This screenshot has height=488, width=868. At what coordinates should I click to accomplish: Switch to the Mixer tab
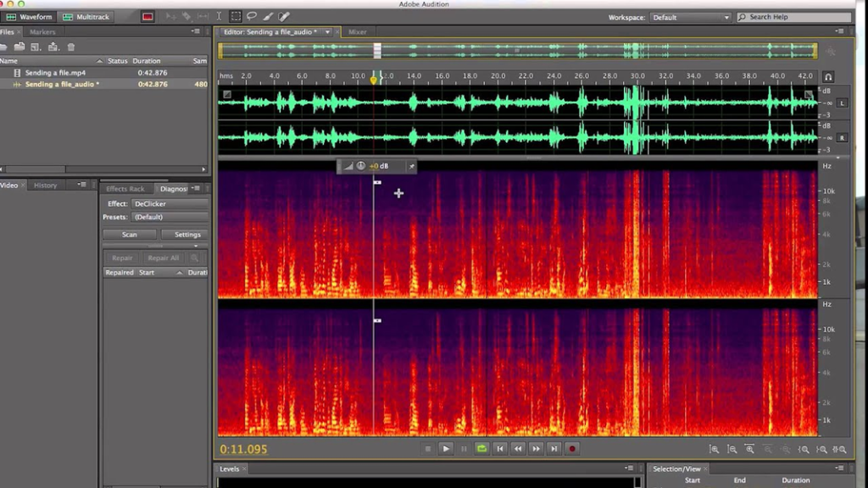click(x=357, y=32)
